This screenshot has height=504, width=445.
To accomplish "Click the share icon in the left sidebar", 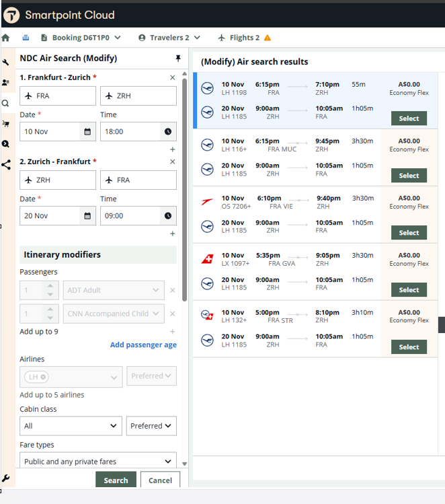I will tap(6, 164).
